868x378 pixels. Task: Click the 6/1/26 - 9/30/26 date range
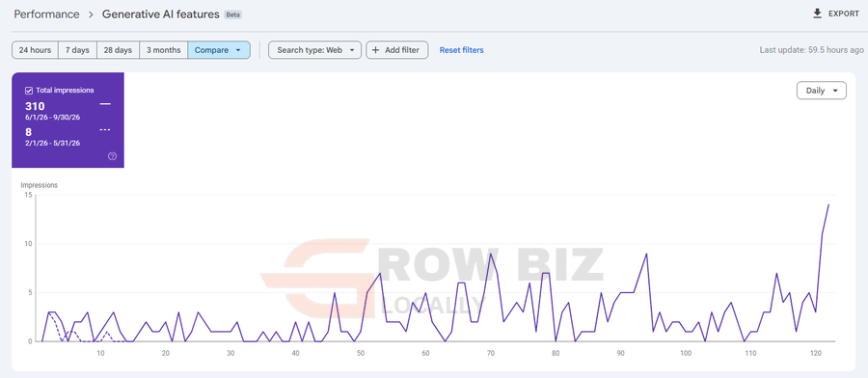tap(53, 118)
